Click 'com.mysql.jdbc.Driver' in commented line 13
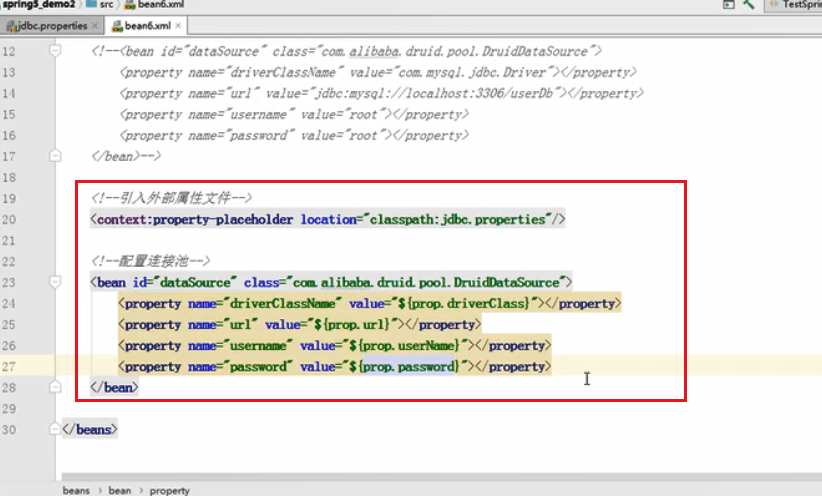 (x=472, y=72)
